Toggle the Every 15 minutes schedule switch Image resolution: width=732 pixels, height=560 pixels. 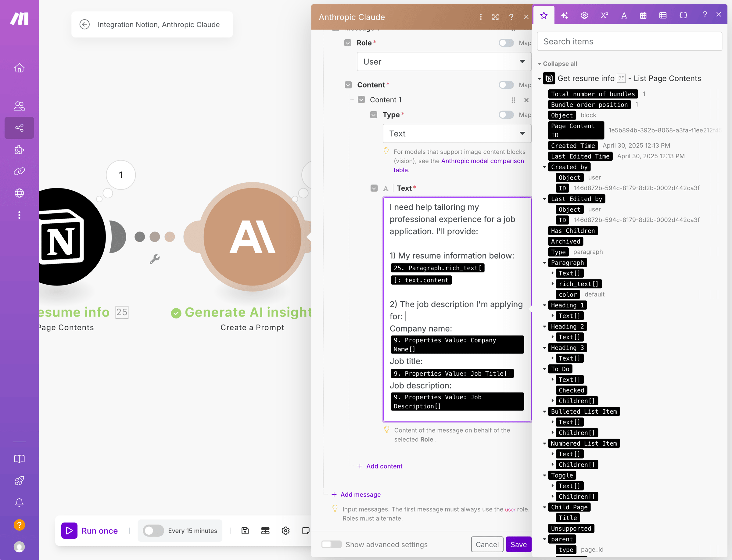[x=153, y=531]
